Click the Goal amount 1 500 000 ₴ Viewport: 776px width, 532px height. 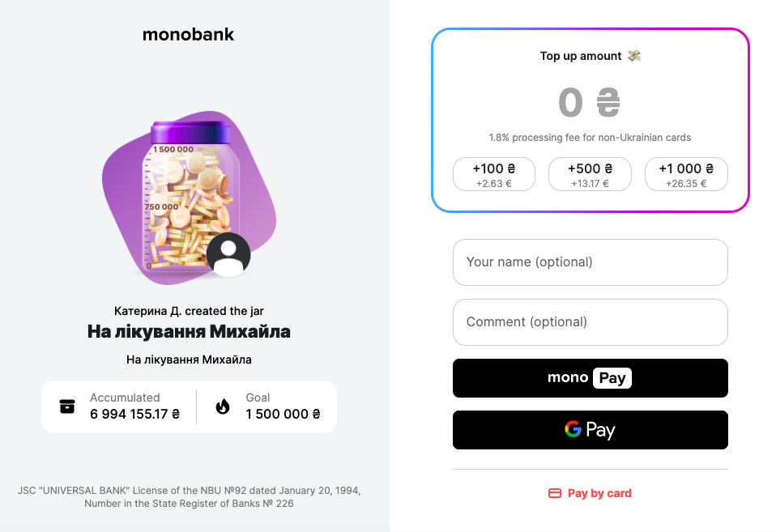pos(283,415)
